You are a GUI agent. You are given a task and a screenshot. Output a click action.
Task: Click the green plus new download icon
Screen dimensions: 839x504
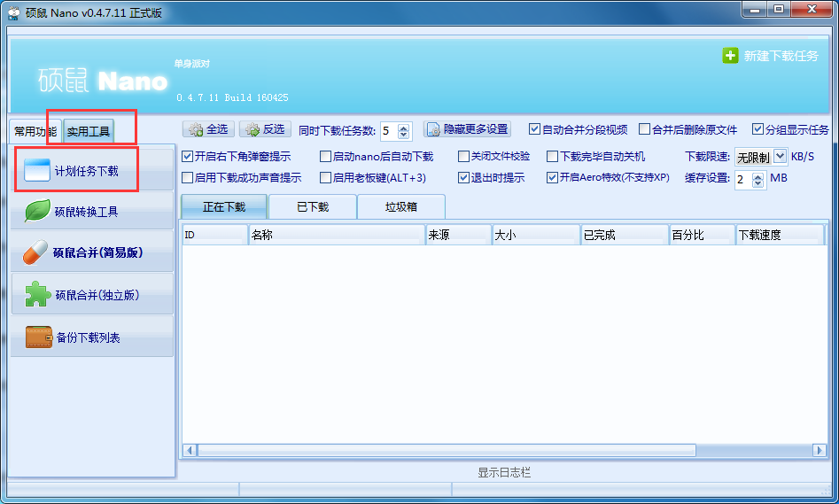730,56
